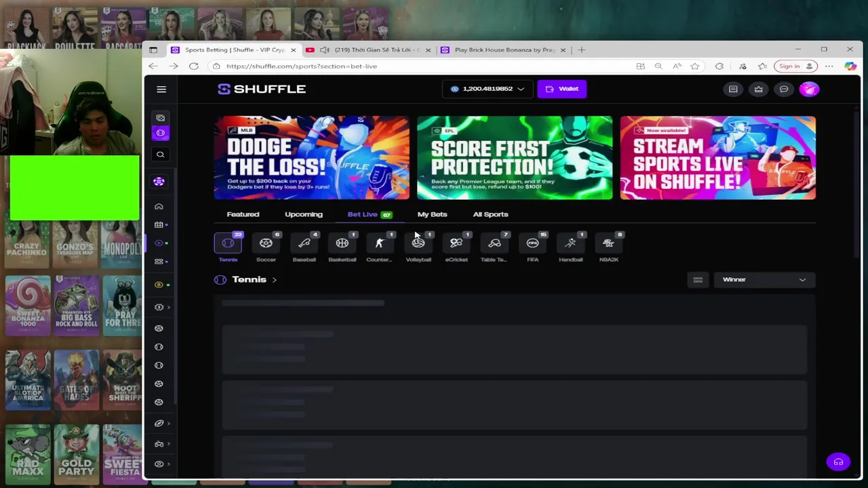Viewport: 868px width, 488px height.
Task: Reload the page in browser
Action: click(x=194, y=66)
